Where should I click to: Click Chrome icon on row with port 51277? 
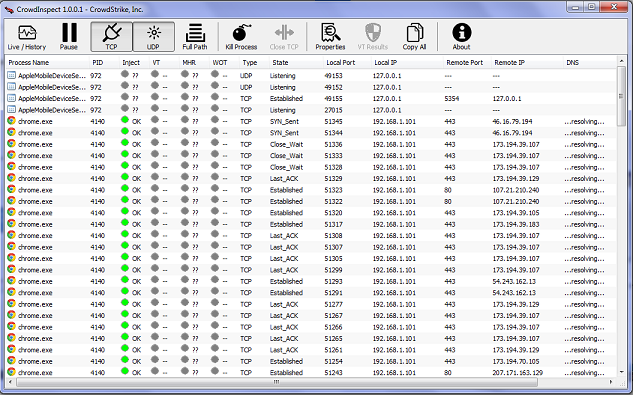[11, 303]
